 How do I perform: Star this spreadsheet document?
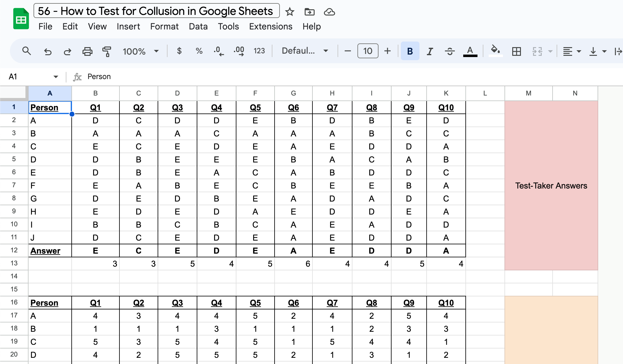tap(289, 12)
